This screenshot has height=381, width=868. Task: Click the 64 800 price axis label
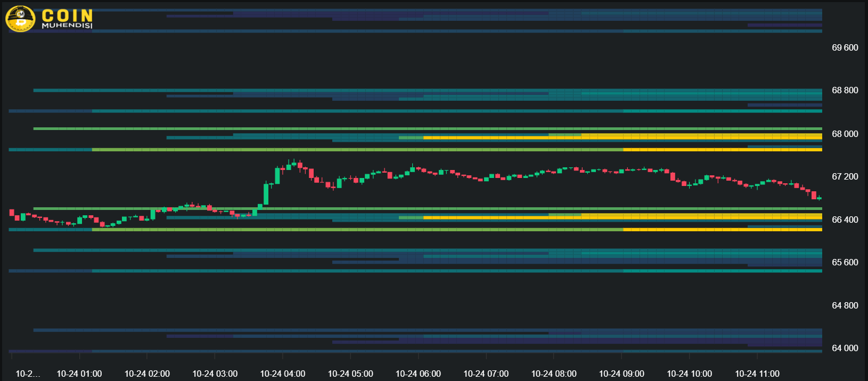pos(845,306)
